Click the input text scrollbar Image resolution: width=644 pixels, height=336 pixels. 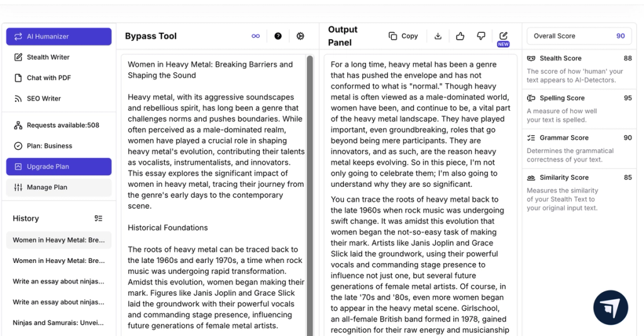pos(309,196)
